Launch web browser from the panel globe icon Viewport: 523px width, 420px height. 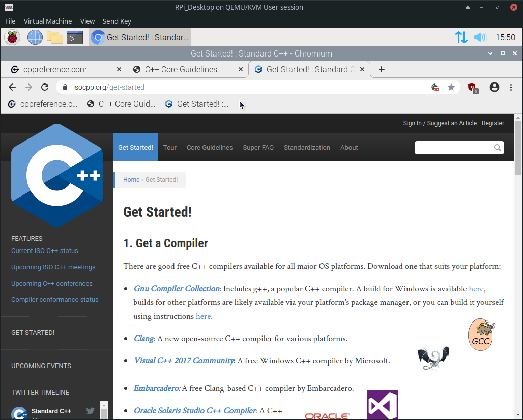(x=35, y=37)
